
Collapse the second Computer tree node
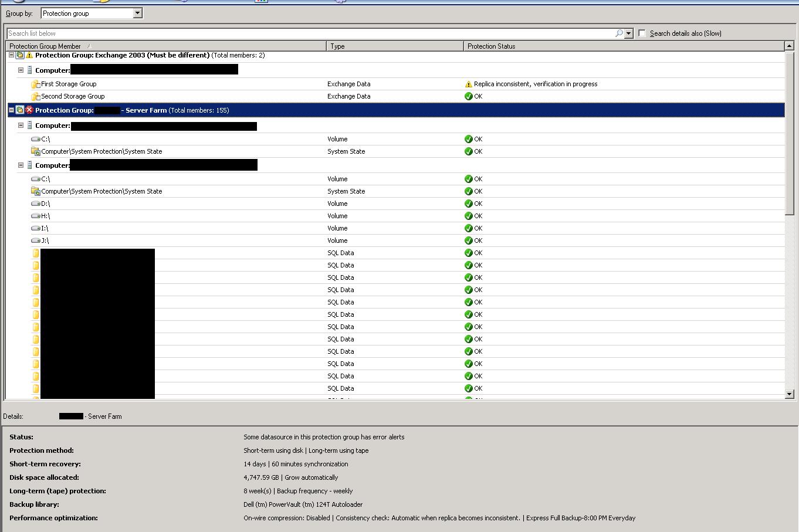click(x=21, y=165)
